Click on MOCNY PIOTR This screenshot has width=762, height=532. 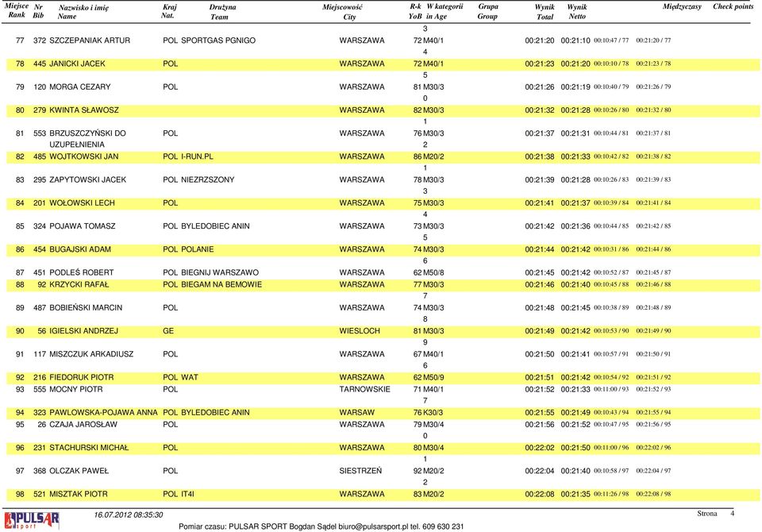[76, 389]
